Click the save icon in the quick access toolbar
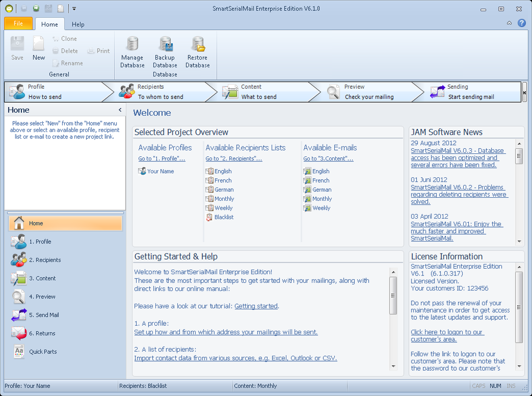This screenshot has height=396, width=532. (49, 8)
